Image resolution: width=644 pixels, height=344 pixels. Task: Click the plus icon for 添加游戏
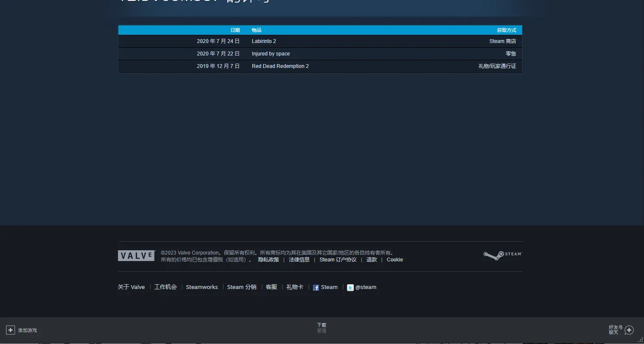click(11, 330)
